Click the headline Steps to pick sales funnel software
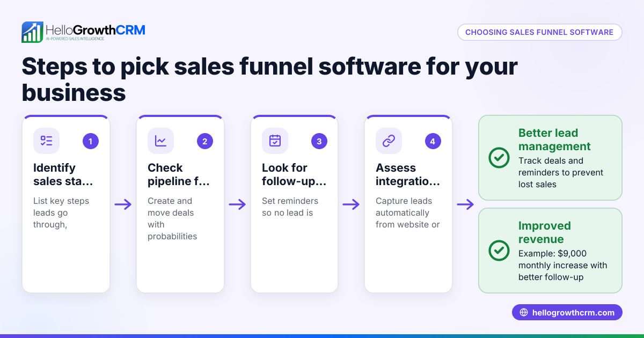 point(269,79)
